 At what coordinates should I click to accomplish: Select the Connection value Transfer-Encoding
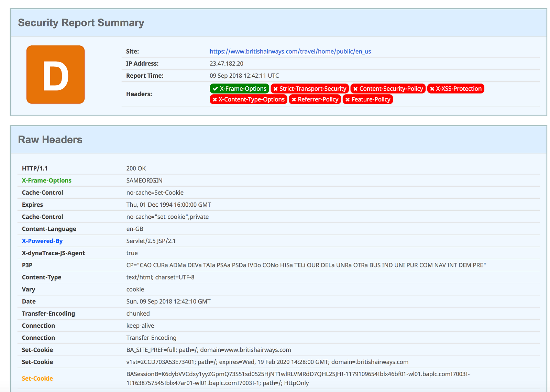(x=151, y=338)
